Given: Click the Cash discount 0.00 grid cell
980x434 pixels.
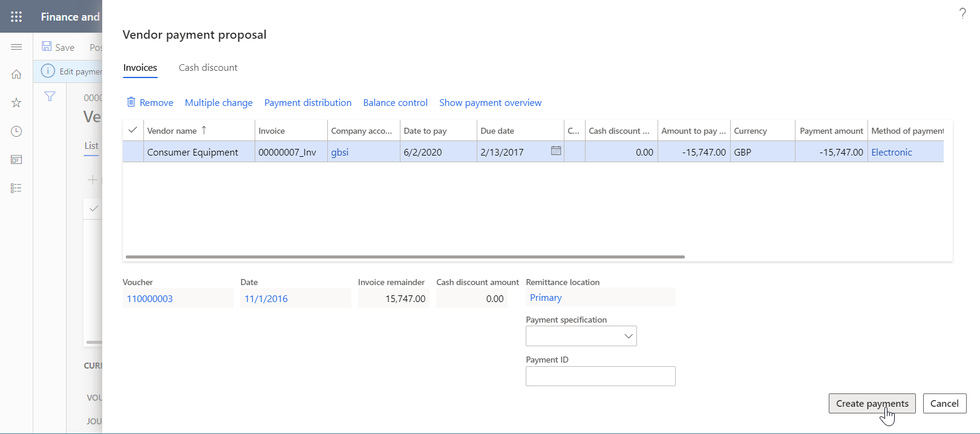Looking at the screenshot, I should (x=621, y=153).
